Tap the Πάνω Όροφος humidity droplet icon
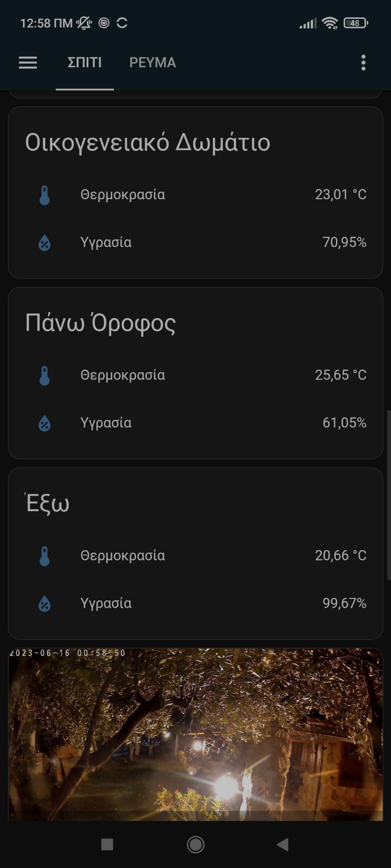Screen dimensions: 391x868 pyautogui.click(x=44, y=423)
